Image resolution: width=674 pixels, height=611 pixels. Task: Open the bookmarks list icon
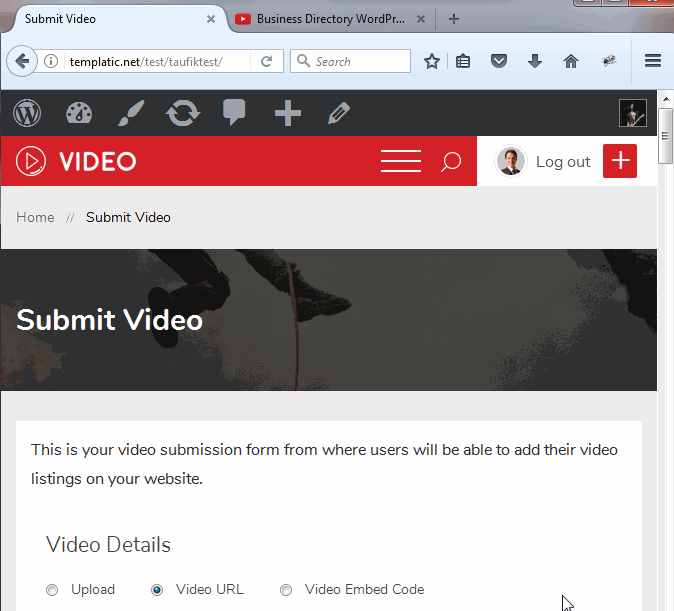[x=463, y=61]
